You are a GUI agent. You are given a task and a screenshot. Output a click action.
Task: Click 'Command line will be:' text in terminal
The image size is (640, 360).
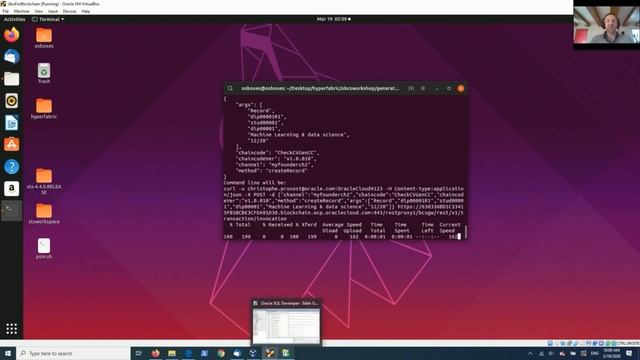[x=255, y=183]
